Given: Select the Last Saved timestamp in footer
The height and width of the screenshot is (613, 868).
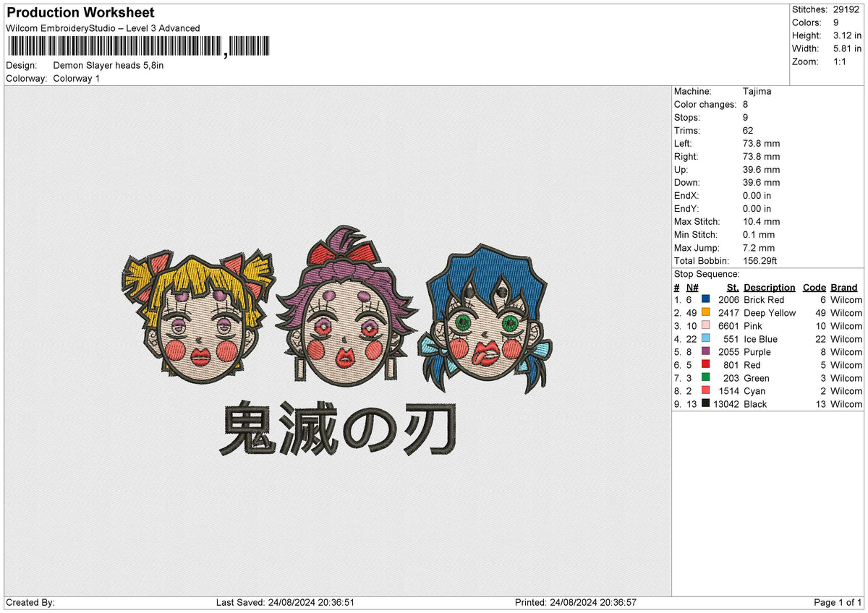Looking at the screenshot, I should point(285,602).
